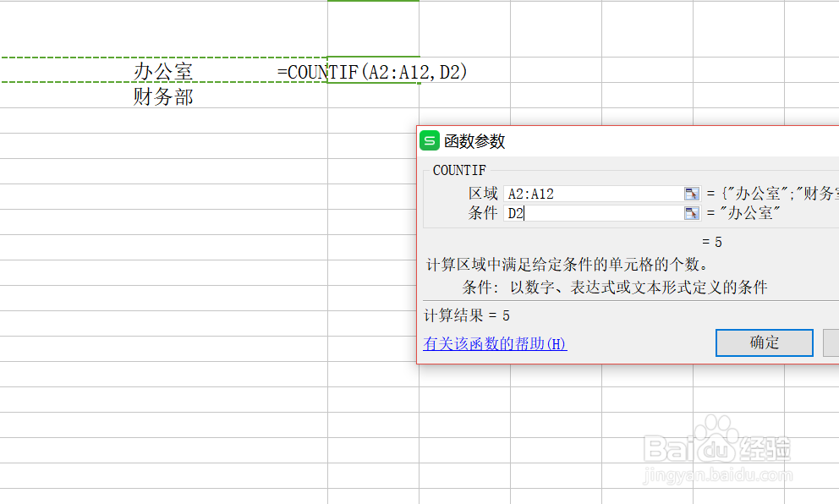
Task: Click the COUNTIF label inside the dialog
Action: tap(459, 170)
